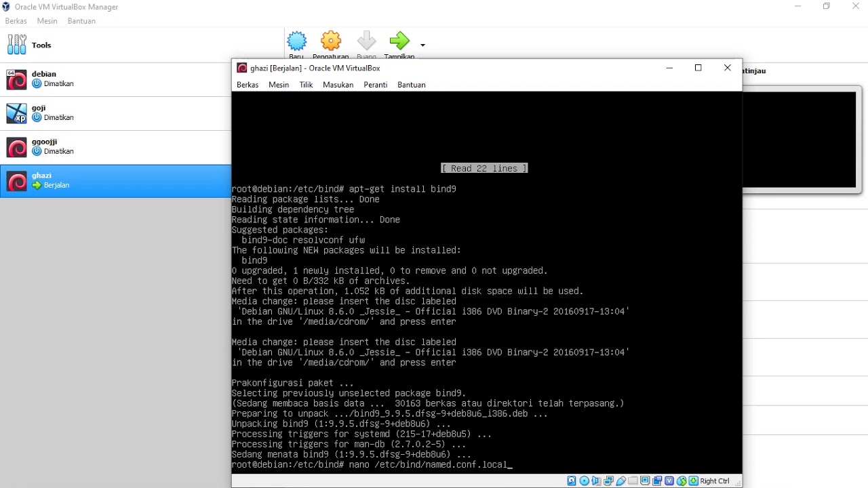Click recording status icon
868x488 pixels.
(657, 481)
